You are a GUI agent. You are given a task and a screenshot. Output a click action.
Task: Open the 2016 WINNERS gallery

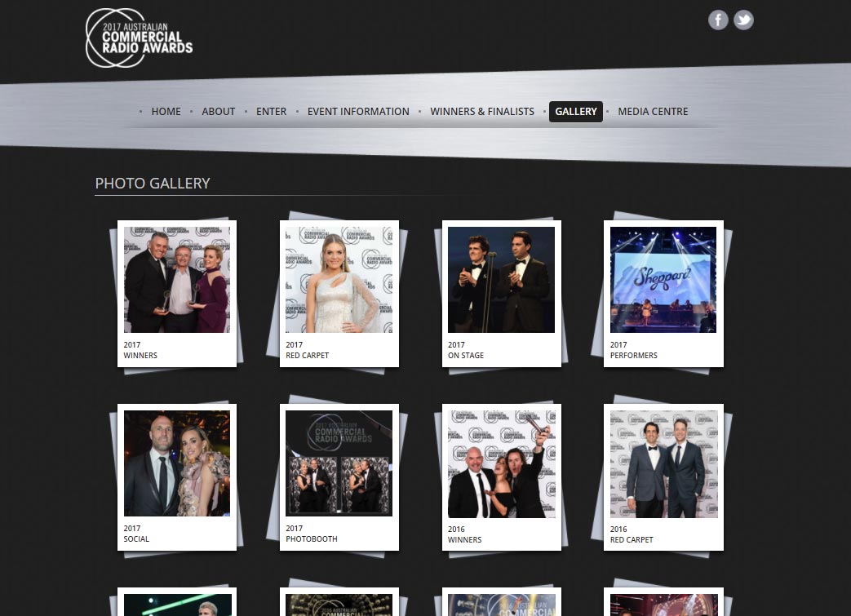tap(501, 463)
